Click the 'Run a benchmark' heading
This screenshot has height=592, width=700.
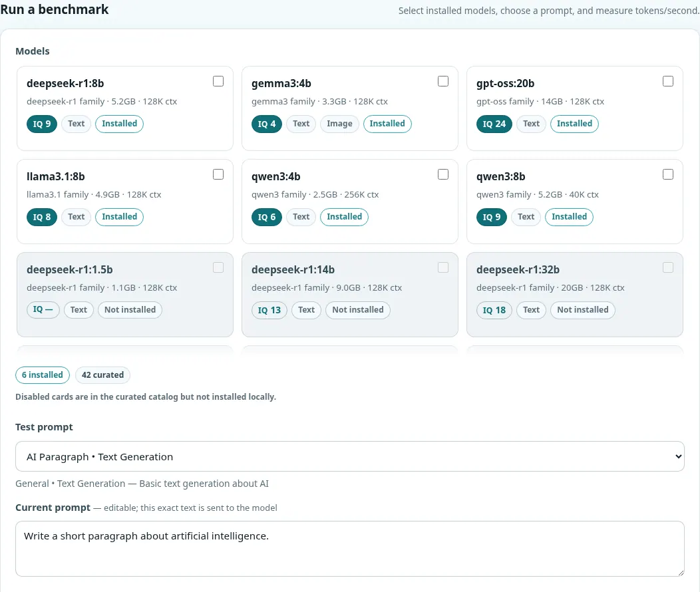click(55, 9)
